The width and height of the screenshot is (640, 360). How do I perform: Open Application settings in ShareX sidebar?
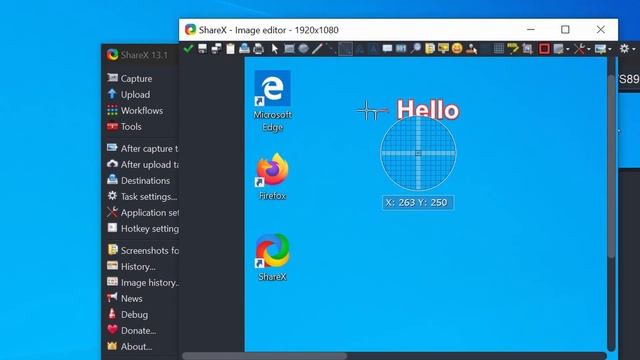pos(142,213)
